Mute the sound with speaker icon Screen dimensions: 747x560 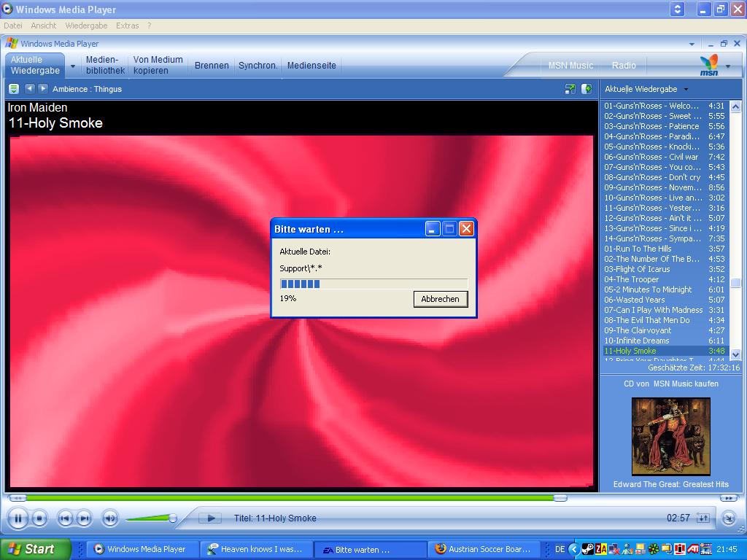pyautogui.click(x=110, y=518)
